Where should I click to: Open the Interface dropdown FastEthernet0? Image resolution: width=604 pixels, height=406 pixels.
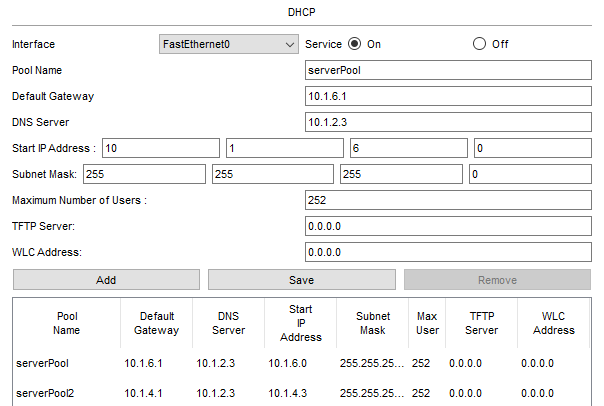tap(228, 44)
